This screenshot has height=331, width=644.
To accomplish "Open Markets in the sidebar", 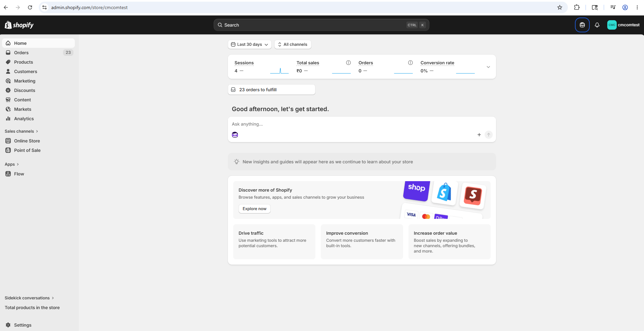I will pos(38,109).
